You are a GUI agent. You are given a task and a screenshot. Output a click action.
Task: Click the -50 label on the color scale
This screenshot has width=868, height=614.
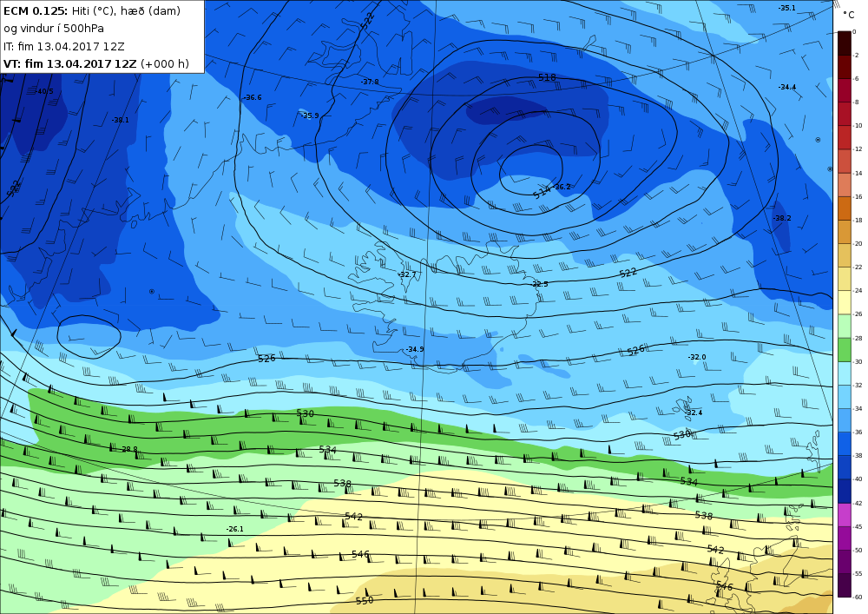click(857, 551)
